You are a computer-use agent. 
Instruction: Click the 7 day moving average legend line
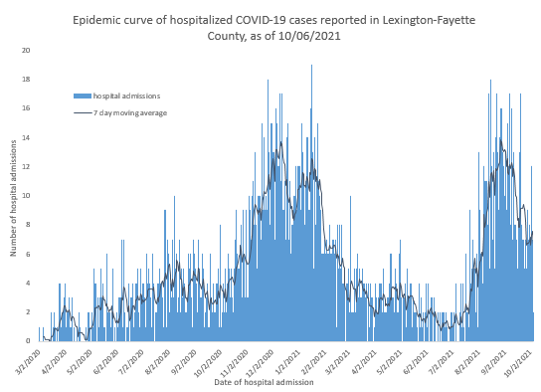[83, 112]
